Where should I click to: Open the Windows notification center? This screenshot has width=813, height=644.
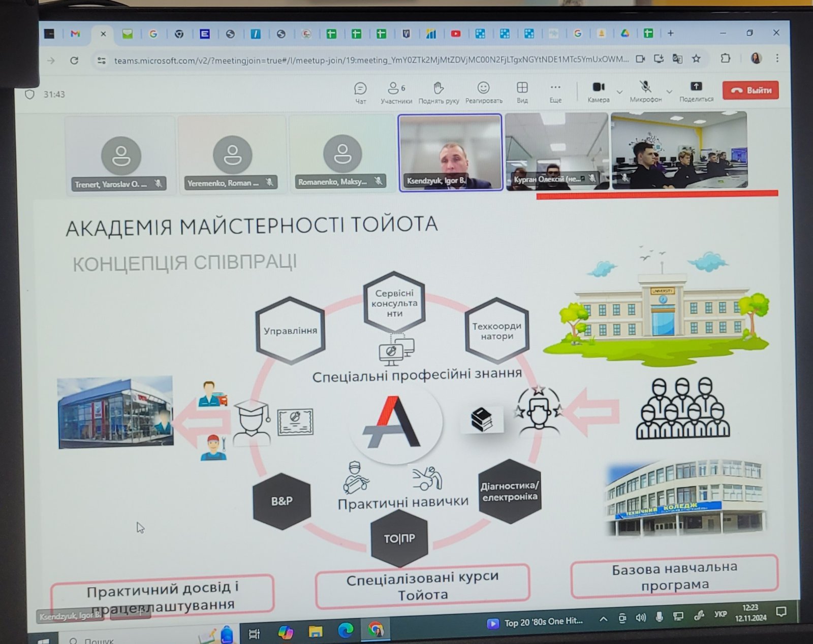point(781,611)
